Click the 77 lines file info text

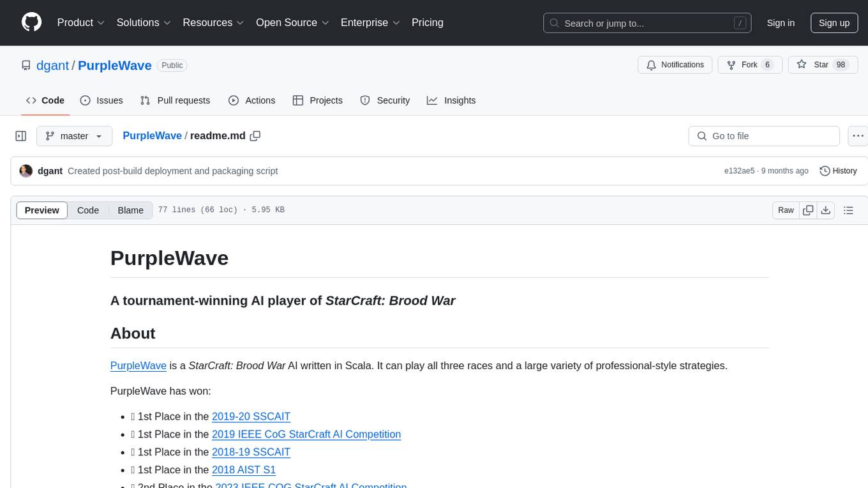point(221,210)
